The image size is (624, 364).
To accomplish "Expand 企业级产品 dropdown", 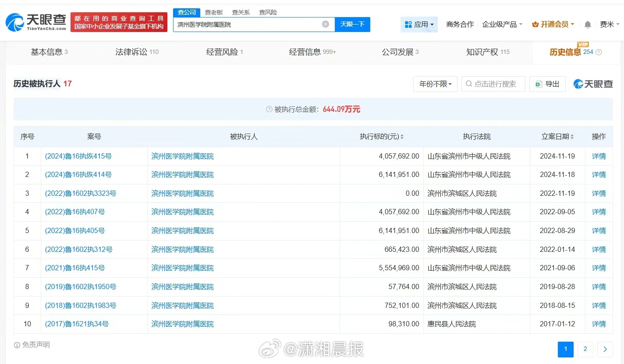I will (502, 25).
